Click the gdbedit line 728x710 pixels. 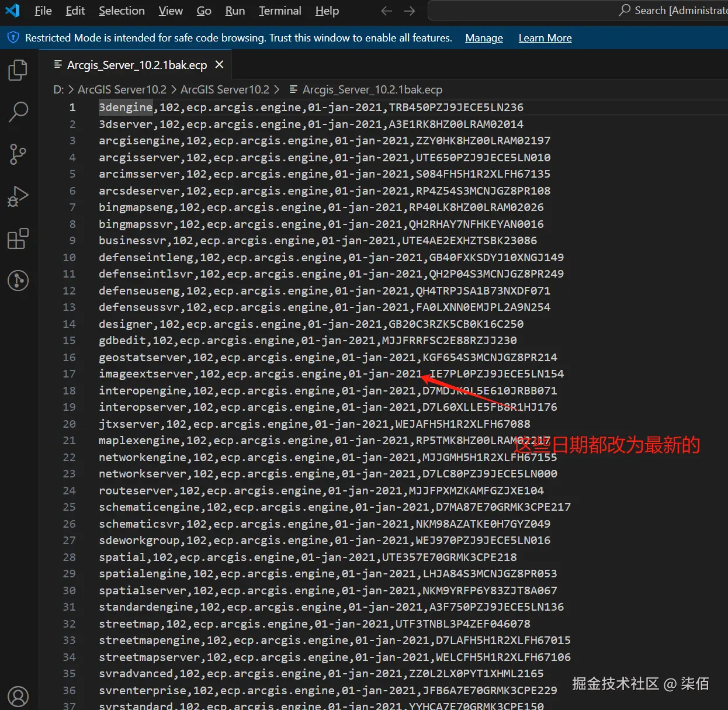coord(307,340)
